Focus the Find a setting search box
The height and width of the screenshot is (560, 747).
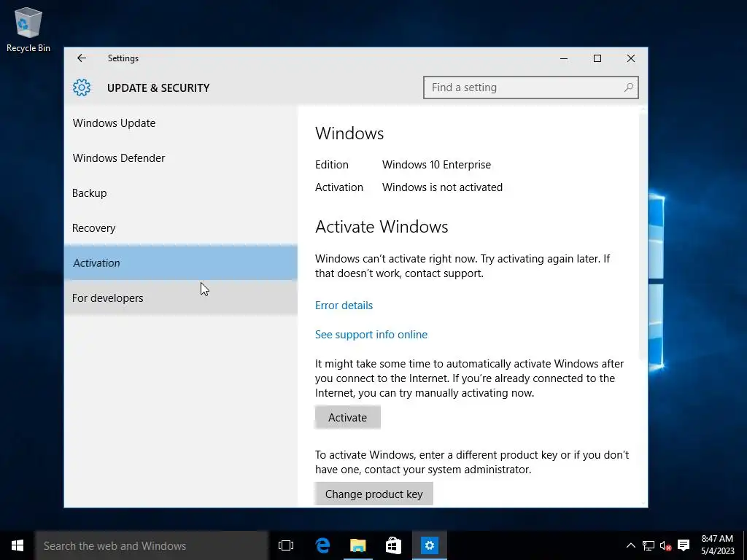pyautogui.click(x=531, y=87)
